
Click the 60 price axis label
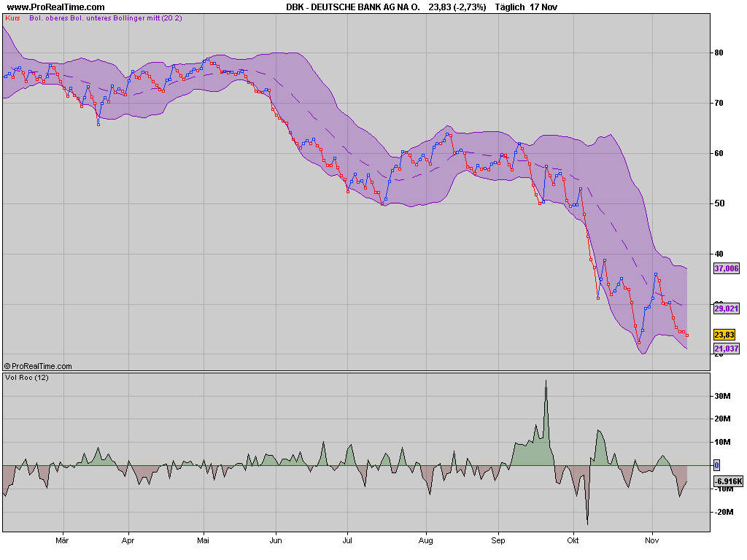tap(719, 153)
